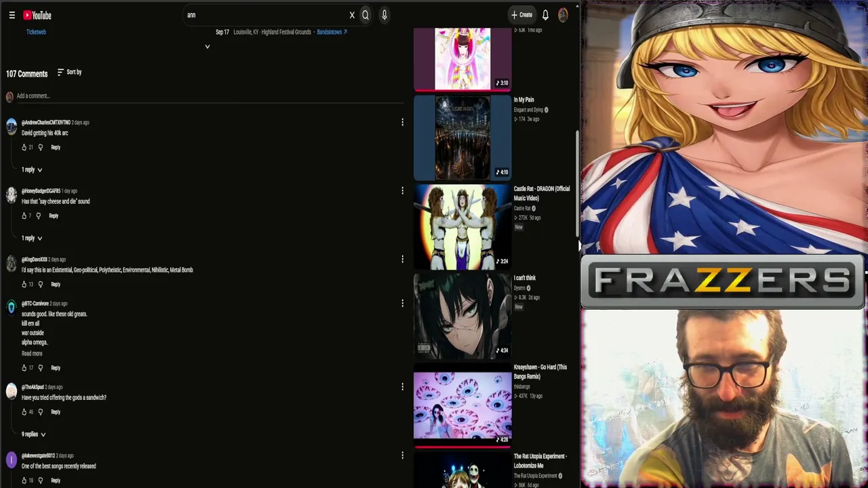Expand the 9 replies under TheAkSpud's comment
This screenshot has height=488, width=868.
pyautogui.click(x=33, y=434)
